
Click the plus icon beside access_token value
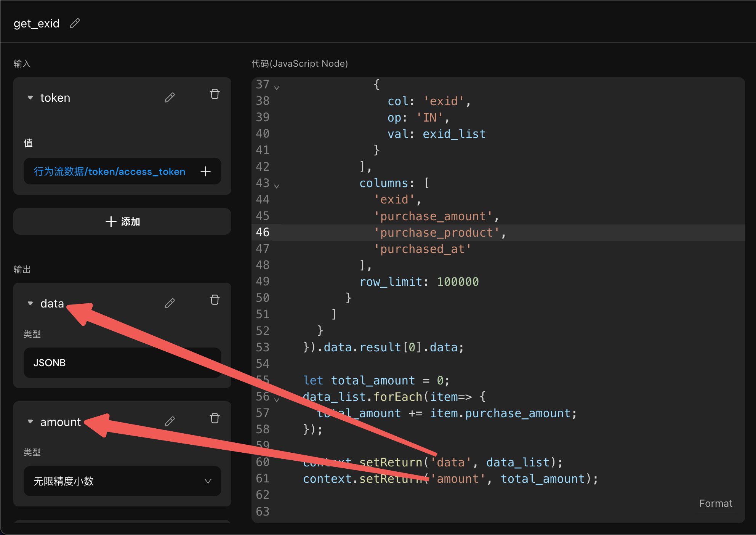point(205,171)
